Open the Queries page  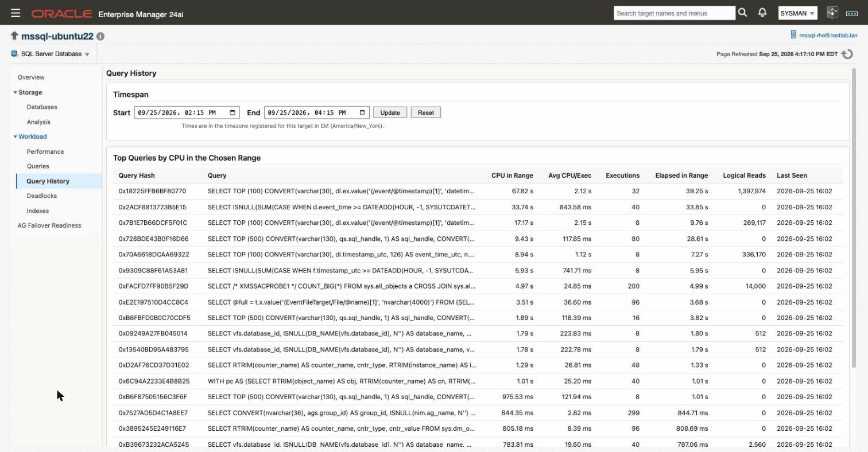tap(38, 166)
